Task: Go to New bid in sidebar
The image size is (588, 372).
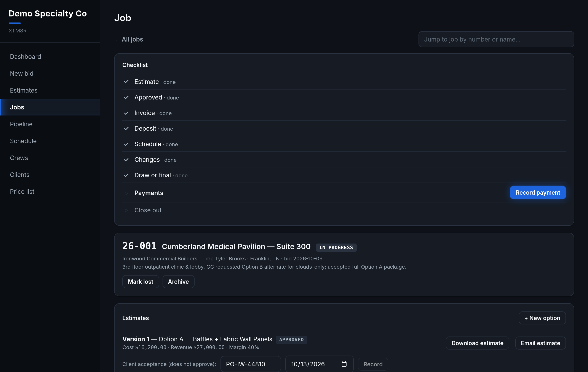Action: [x=50, y=74]
